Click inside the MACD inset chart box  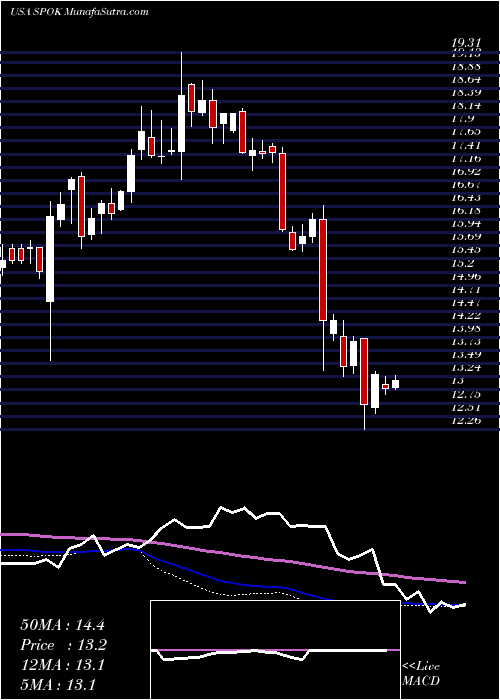275,650
